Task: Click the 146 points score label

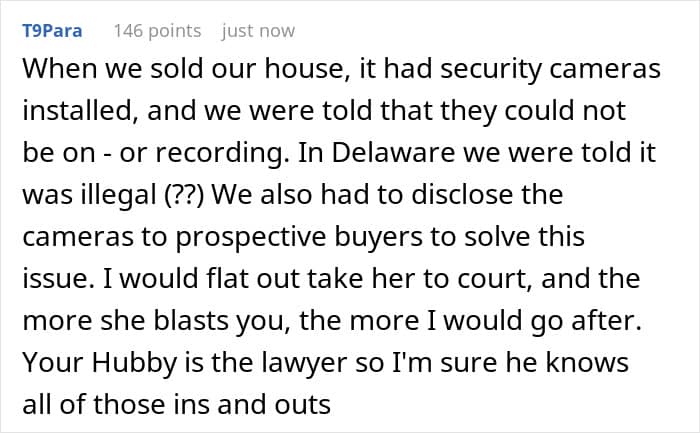Action: click(x=157, y=31)
